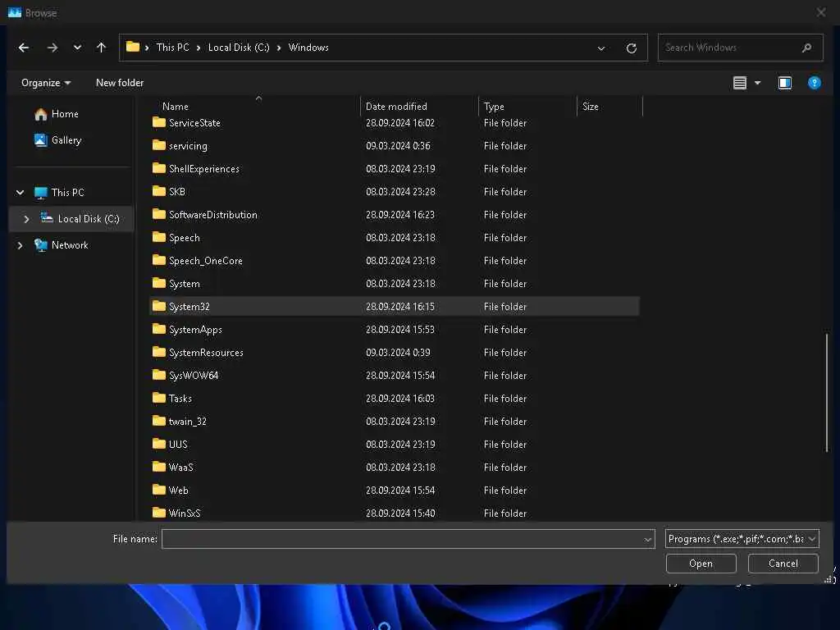The width and height of the screenshot is (840, 630).
Task: Open Help with the question mark icon
Action: (815, 83)
